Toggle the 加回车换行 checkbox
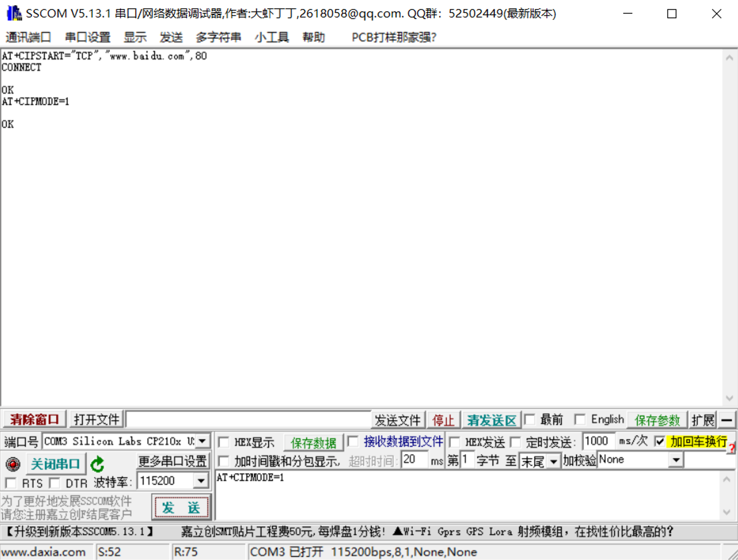The height and width of the screenshot is (560, 738). point(660,441)
